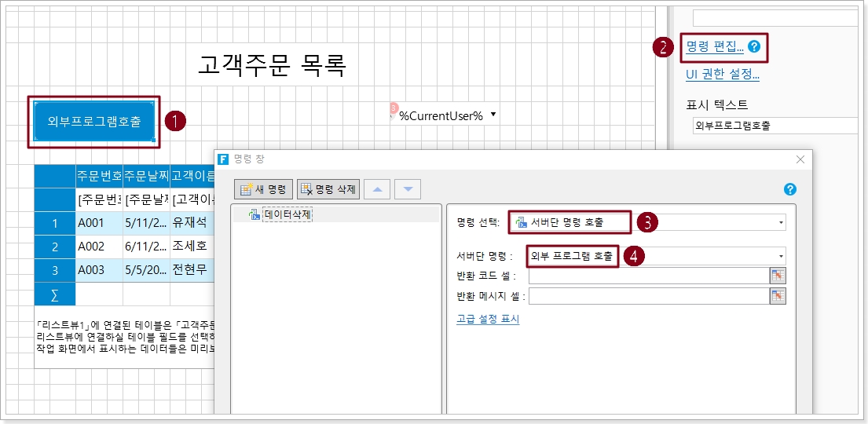Click the 반환 코드 셀 input field

pyautogui.click(x=648, y=275)
